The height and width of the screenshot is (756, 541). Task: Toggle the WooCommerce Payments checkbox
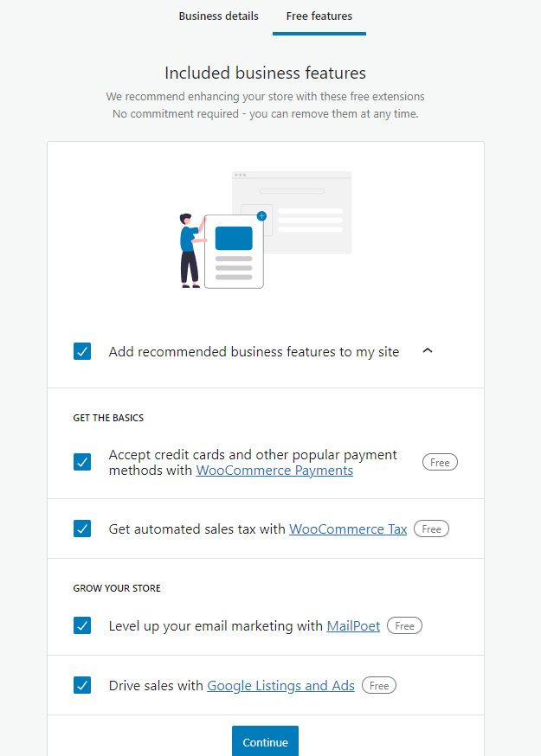pyautogui.click(x=82, y=462)
